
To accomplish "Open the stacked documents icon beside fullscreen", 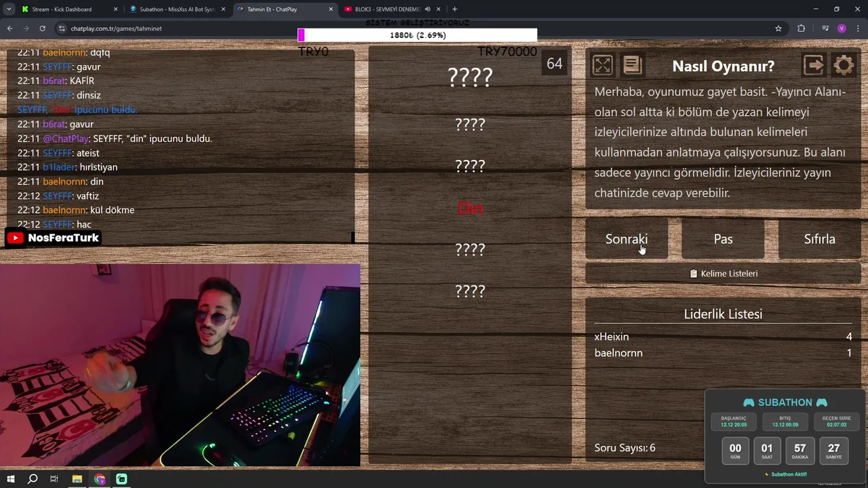I will [x=632, y=65].
